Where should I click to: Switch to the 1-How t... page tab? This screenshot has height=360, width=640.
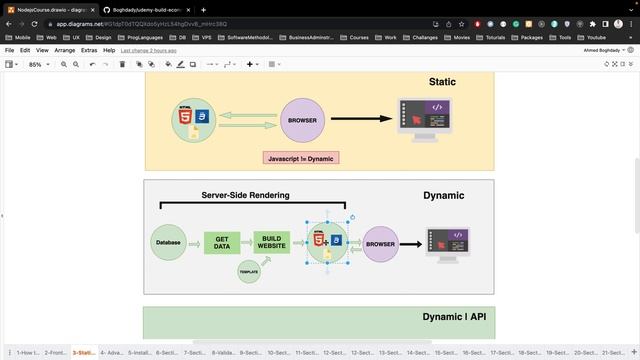(28, 352)
